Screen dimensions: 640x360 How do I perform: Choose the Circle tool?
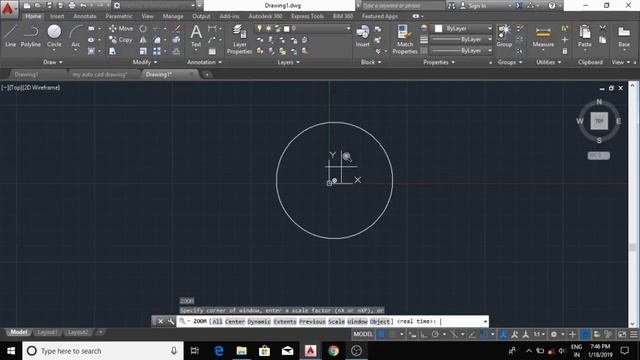(54, 36)
